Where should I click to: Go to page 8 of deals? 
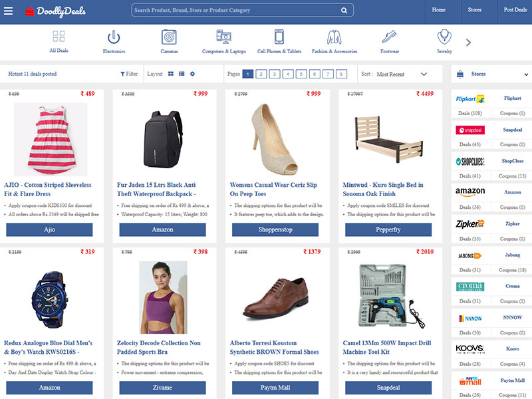coord(341,74)
